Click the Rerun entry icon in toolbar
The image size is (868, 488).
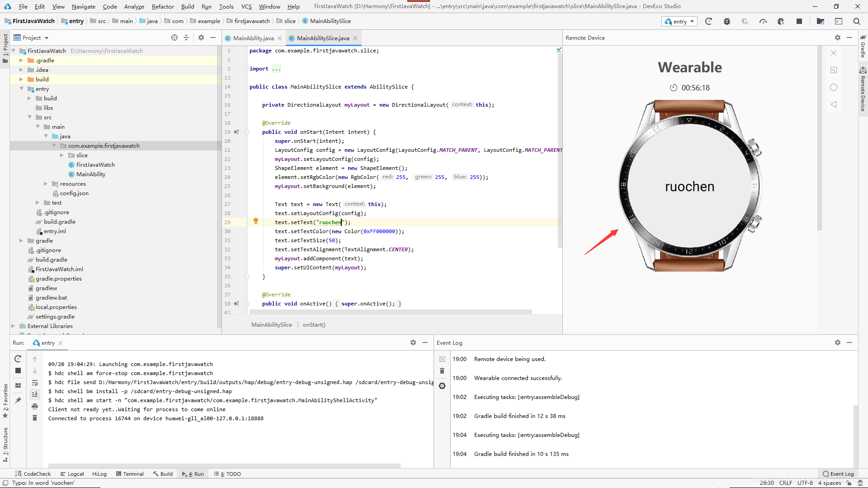(x=708, y=21)
